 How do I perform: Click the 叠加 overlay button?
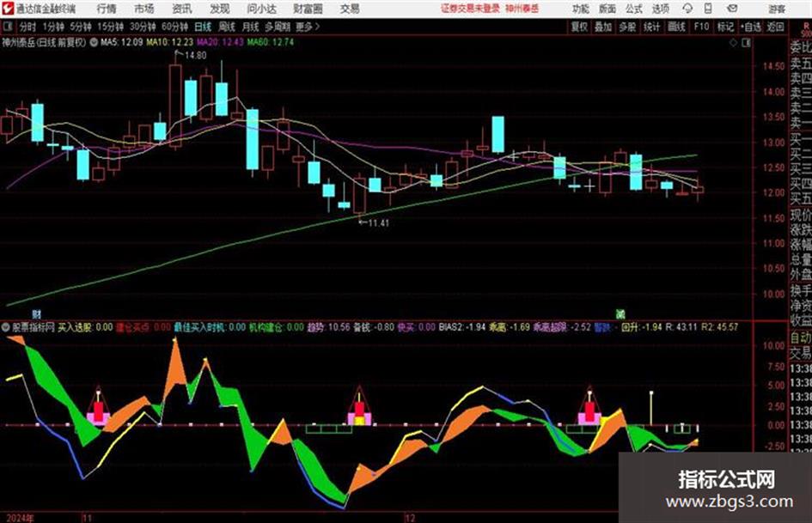tap(603, 27)
